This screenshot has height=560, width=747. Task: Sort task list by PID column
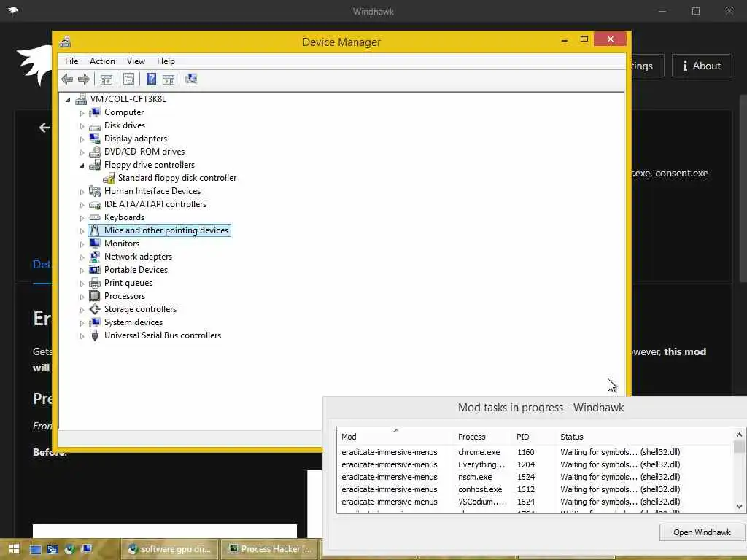(x=533, y=437)
